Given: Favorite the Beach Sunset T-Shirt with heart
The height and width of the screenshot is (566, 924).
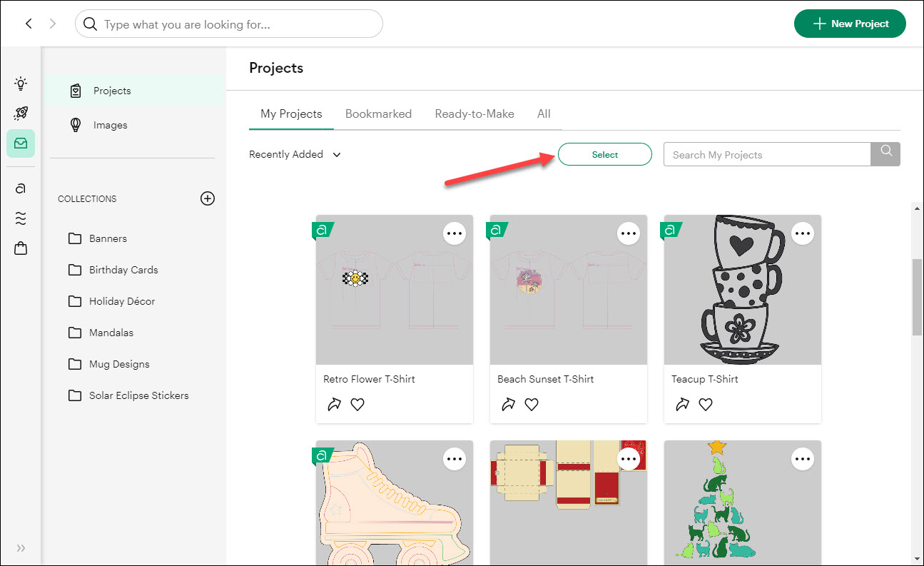Looking at the screenshot, I should point(532,405).
